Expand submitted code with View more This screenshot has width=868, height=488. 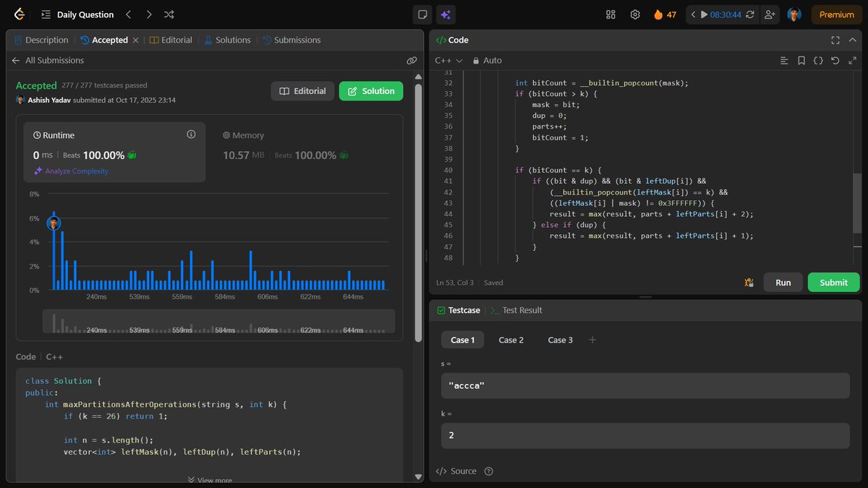(210, 480)
